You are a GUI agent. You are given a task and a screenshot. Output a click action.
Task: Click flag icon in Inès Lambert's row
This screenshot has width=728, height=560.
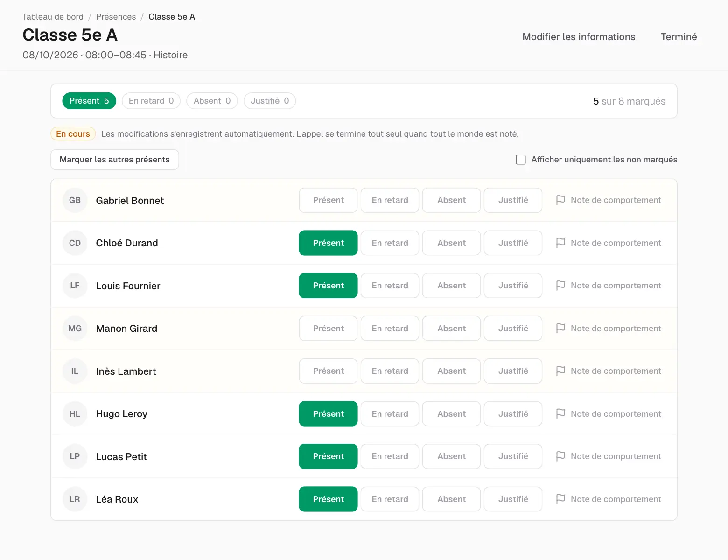[560, 371]
